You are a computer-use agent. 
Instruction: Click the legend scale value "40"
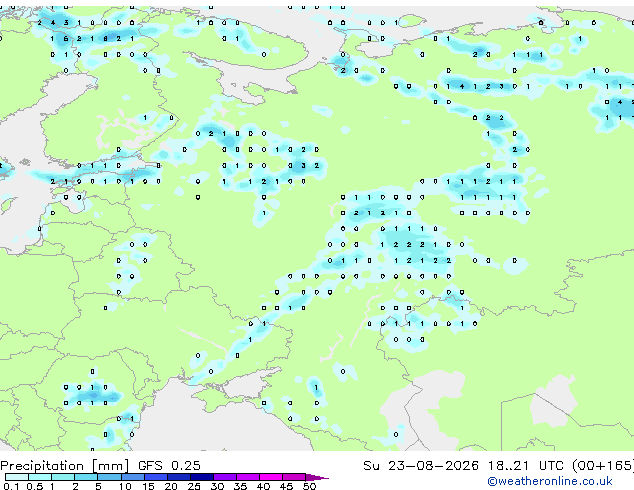[x=263, y=486]
